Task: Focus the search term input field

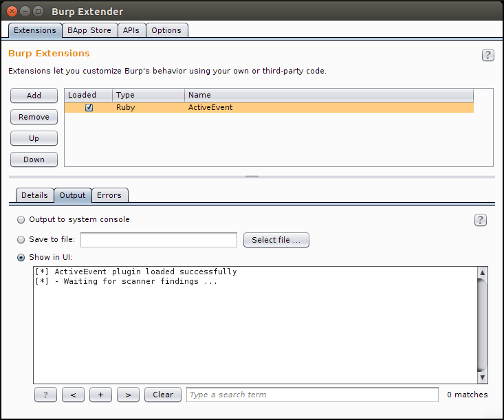Action: point(312,395)
